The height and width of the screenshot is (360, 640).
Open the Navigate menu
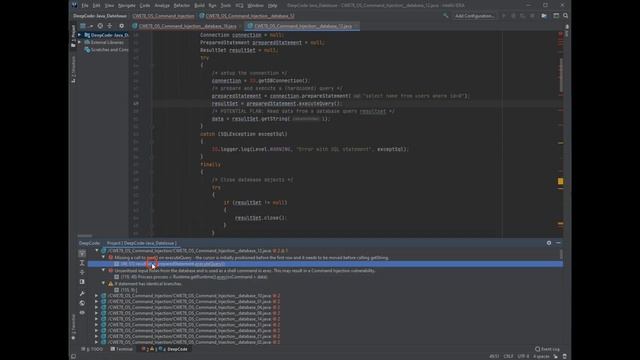click(127, 5)
